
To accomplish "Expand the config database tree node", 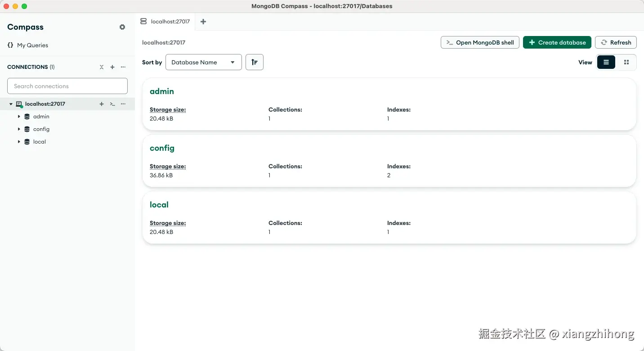I will pyautogui.click(x=19, y=129).
